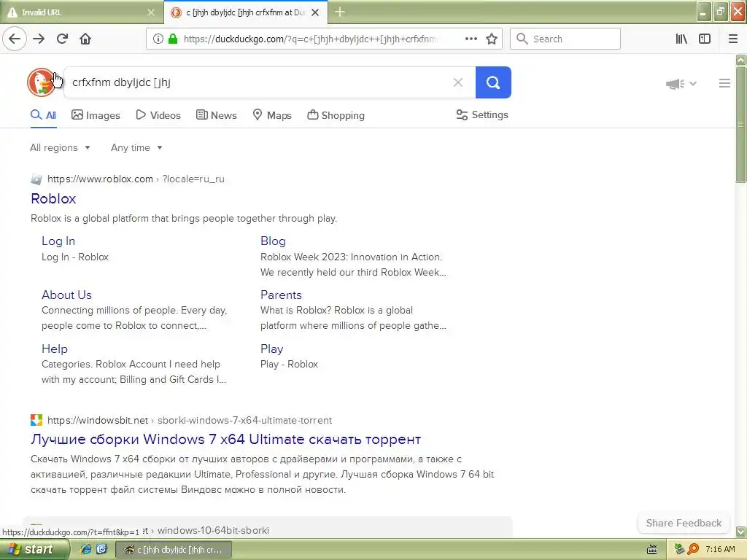Switch to Maps results
The height and width of the screenshot is (560, 747).
pyautogui.click(x=272, y=115)
